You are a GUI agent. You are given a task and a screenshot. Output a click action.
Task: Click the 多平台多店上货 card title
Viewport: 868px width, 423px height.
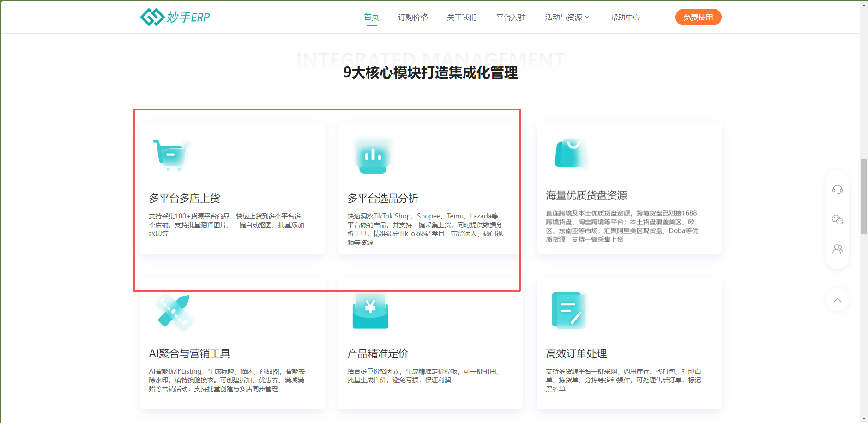[x=184, y=199]
